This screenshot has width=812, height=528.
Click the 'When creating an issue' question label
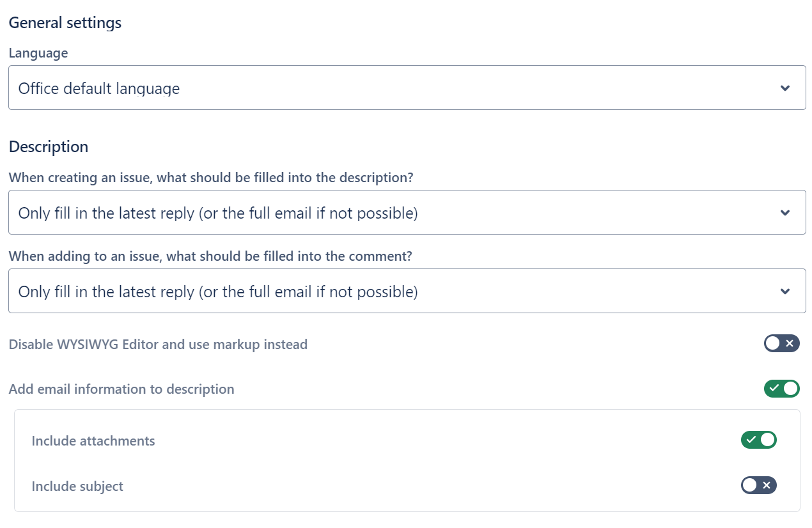click(211, 178)
